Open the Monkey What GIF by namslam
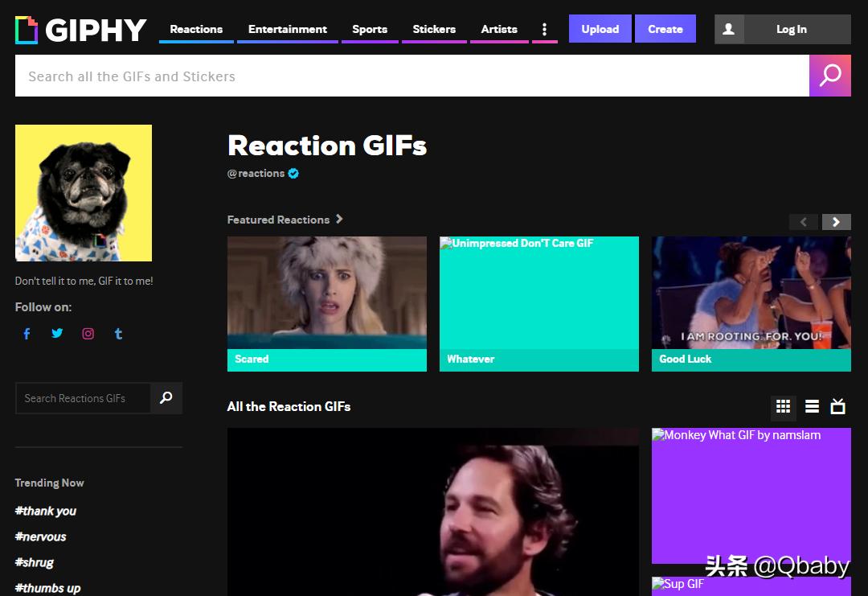Viewport: 868px width, 596px height. 751,495
